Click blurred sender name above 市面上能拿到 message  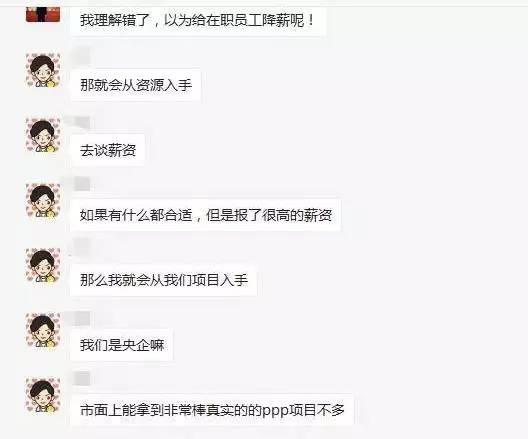[x=82, y=379]
